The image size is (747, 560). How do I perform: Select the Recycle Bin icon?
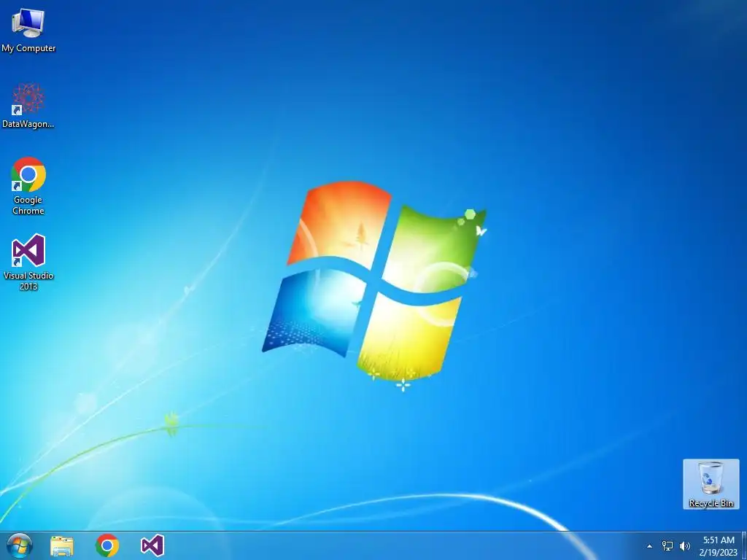[711, 484]
